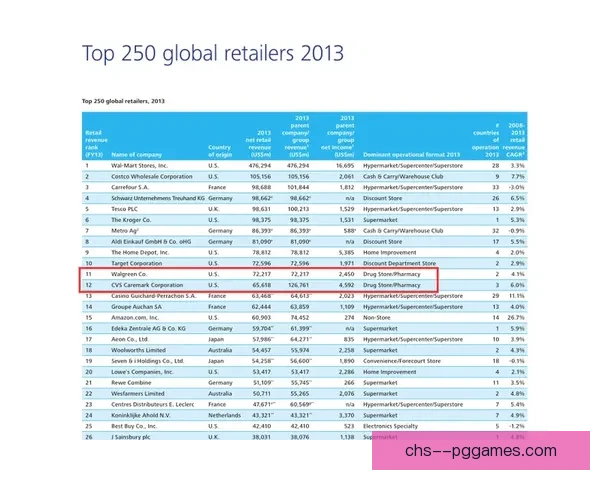600x480 pixels.
Task: Select 'Seven & i Holdings Co., Ltd.' cell
Action: 148,361
